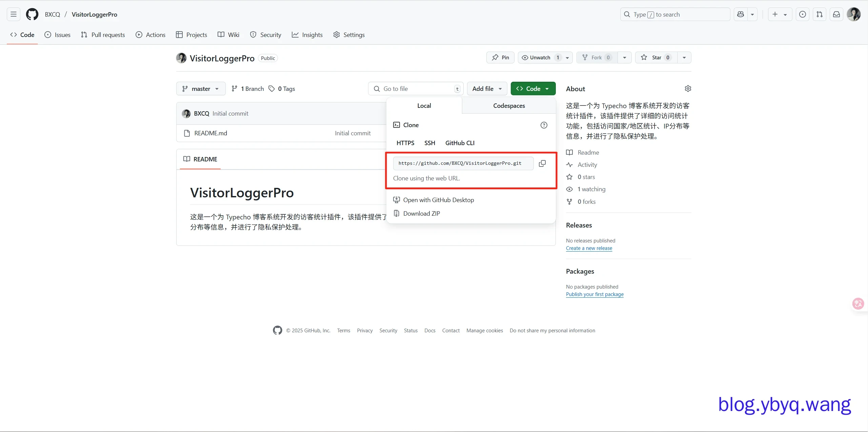
Task: Open the master branch selector
Action: point(201,89)
